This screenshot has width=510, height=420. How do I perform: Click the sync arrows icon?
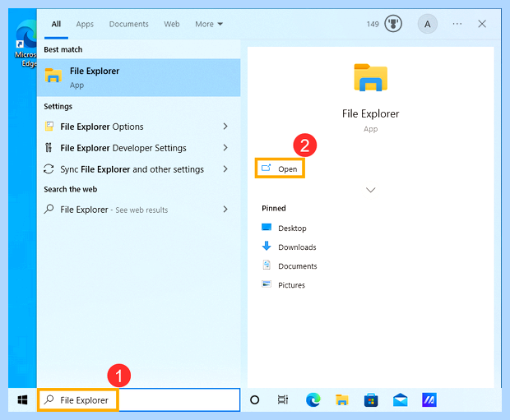[49, 169]
